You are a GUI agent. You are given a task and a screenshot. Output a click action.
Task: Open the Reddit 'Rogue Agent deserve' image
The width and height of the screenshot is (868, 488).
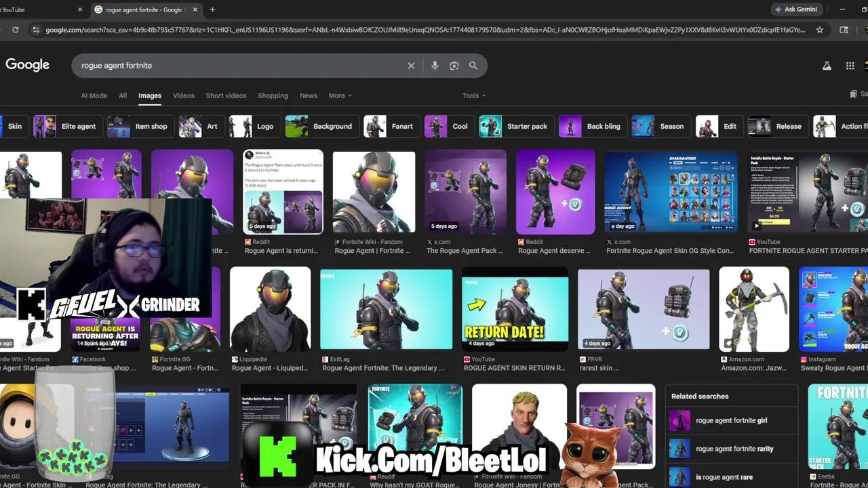(x=555, y=192)
